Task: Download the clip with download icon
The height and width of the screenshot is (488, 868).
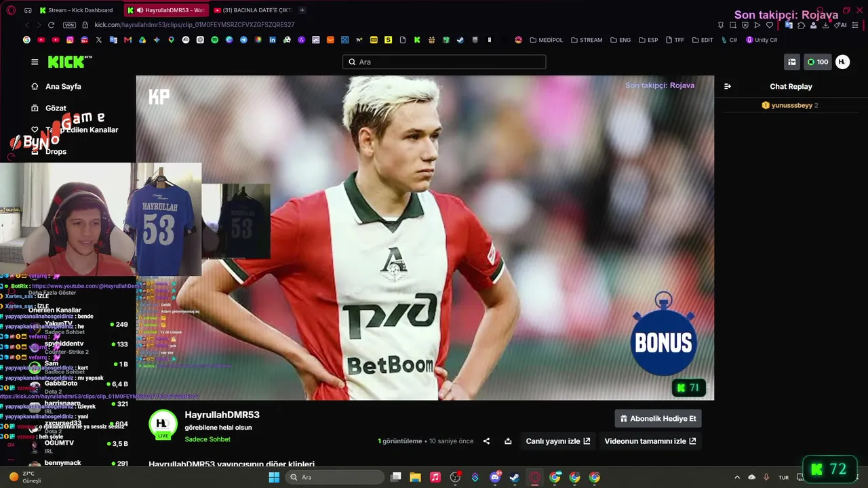Action: pos(508,441)
